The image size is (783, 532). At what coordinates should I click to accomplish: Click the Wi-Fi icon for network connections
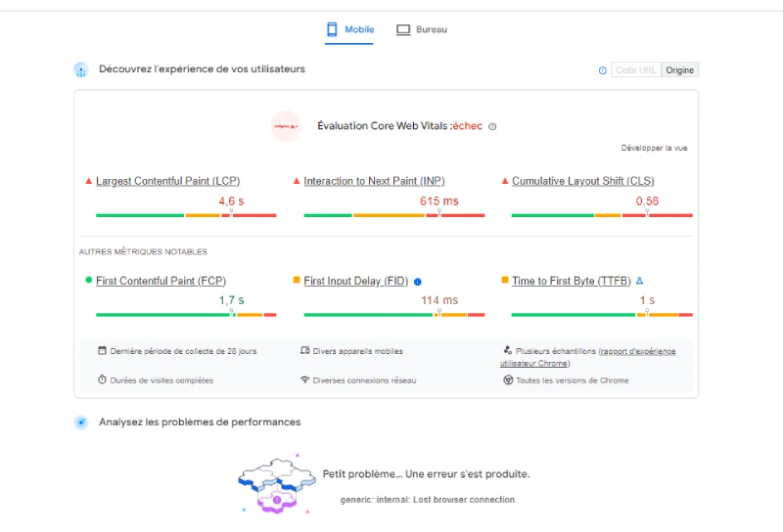pos(304,380)
